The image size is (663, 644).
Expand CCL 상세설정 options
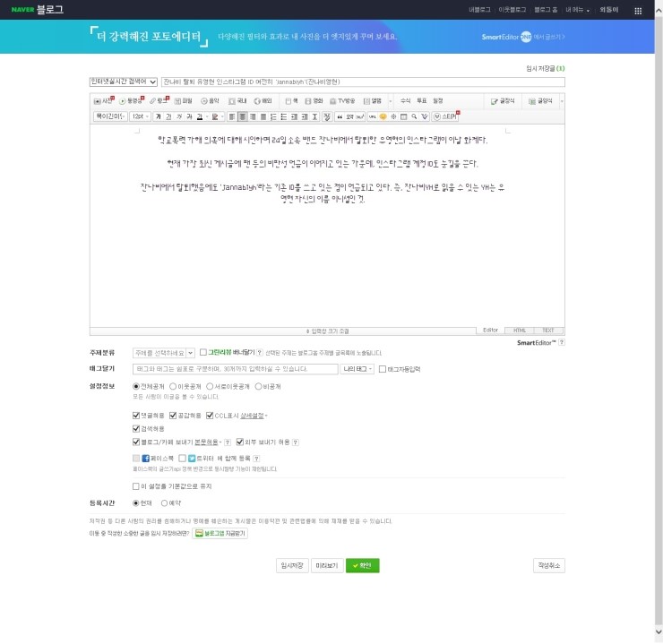click(254, 416)
